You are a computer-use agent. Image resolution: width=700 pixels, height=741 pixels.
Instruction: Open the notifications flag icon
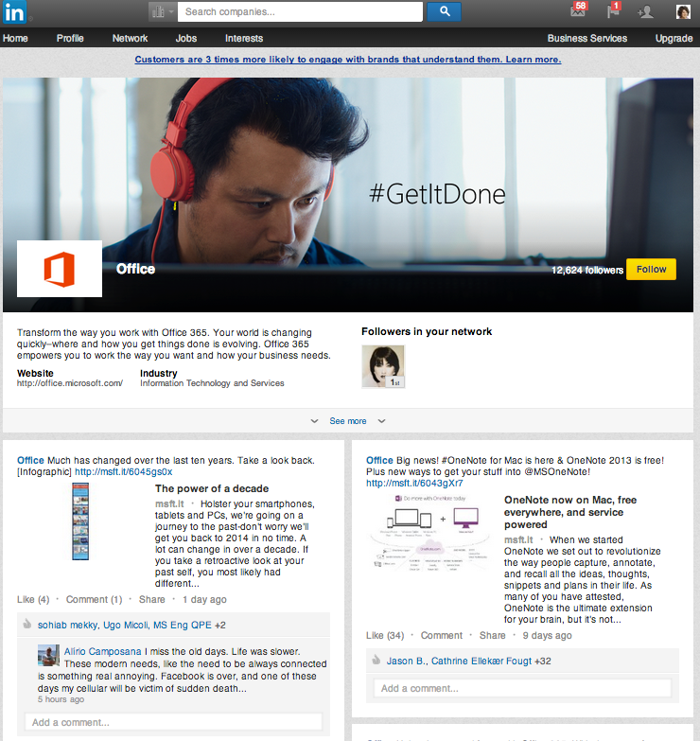pos(613,10)
